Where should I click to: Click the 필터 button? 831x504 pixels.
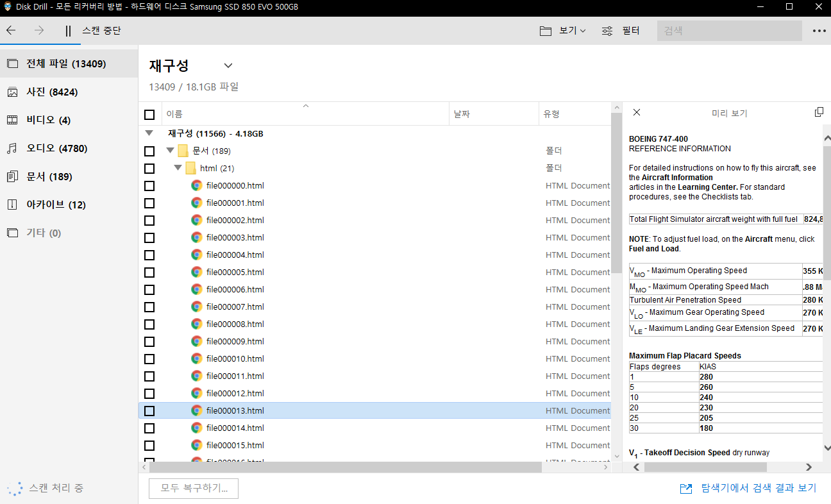pyautogui.click(x=631, y=31)
